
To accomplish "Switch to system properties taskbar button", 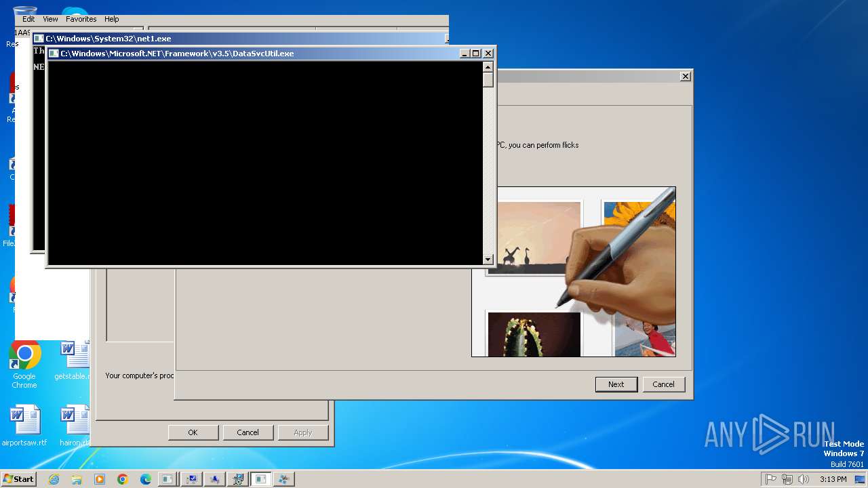I will 192,479.
